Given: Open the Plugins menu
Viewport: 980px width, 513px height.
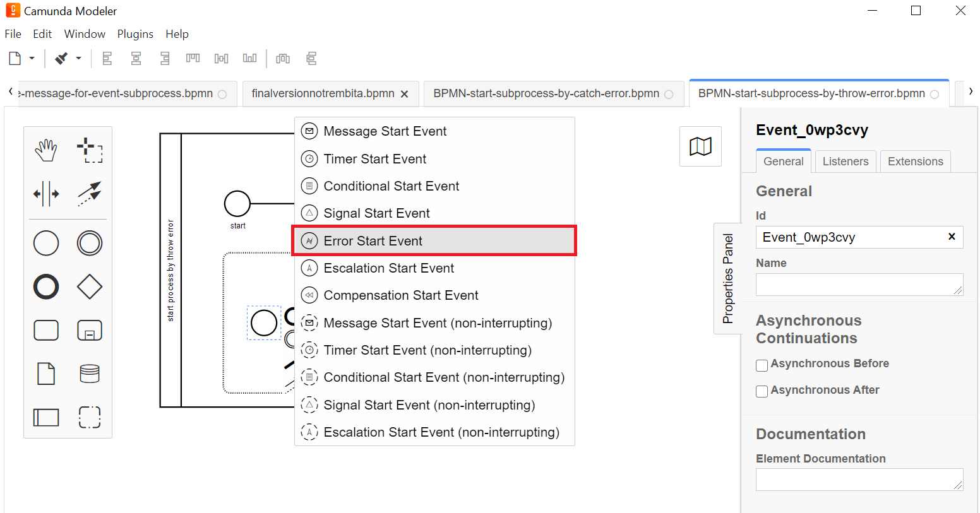Looking at the screenshot, I should tap(135, 34).
